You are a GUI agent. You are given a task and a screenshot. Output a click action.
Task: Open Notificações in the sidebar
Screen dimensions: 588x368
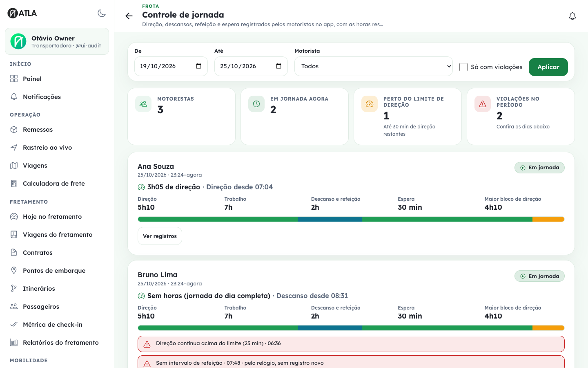click(x=57, y=97)
